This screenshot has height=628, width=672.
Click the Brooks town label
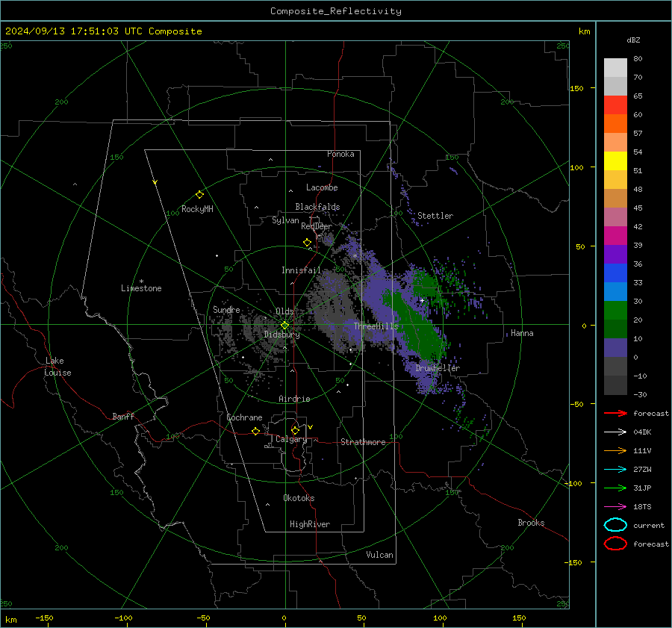coord(531,523)
